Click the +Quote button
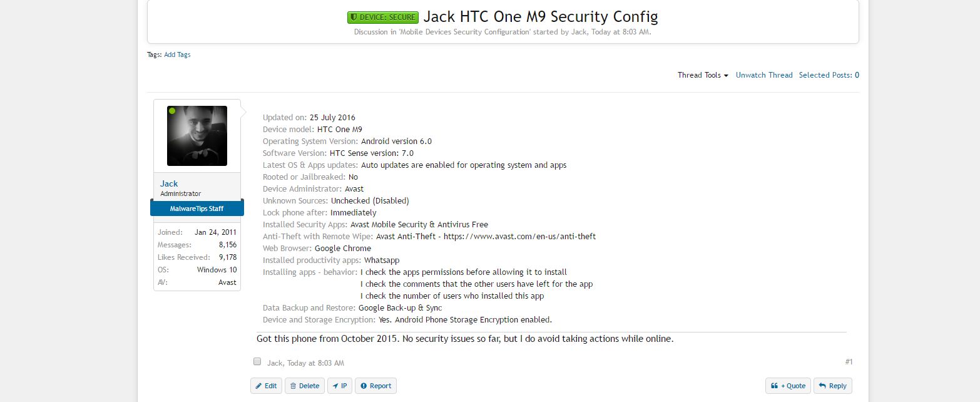Image resolution: width=980 pixels, height=402 pixels. pos(788,386)
